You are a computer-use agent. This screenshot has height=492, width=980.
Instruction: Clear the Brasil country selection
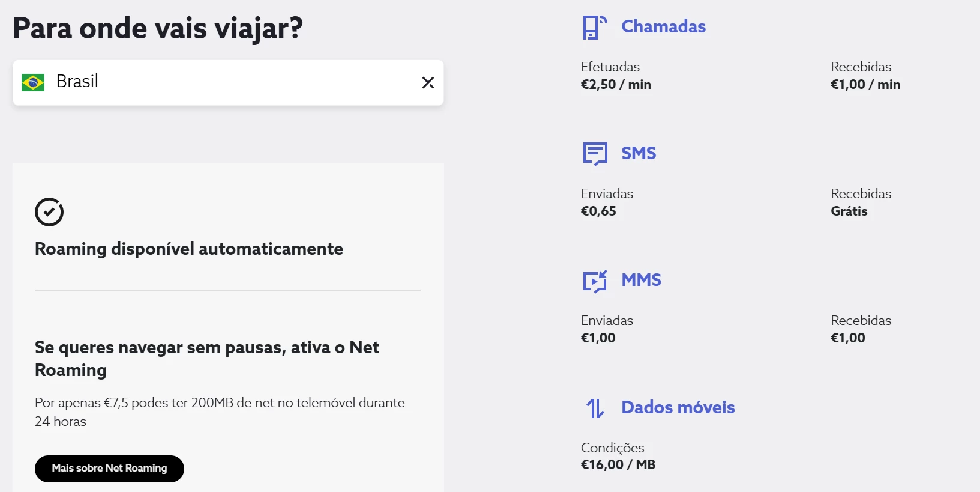tap(428, 82)
